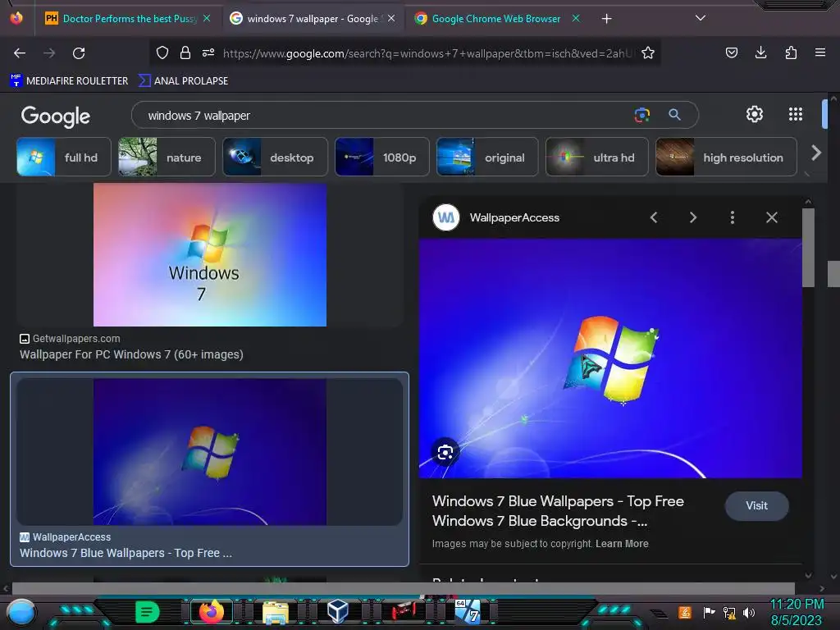Screen dimensions: 840x630
Task: Close the windows 7 wallpaper tab
Action: pos(391,18)
